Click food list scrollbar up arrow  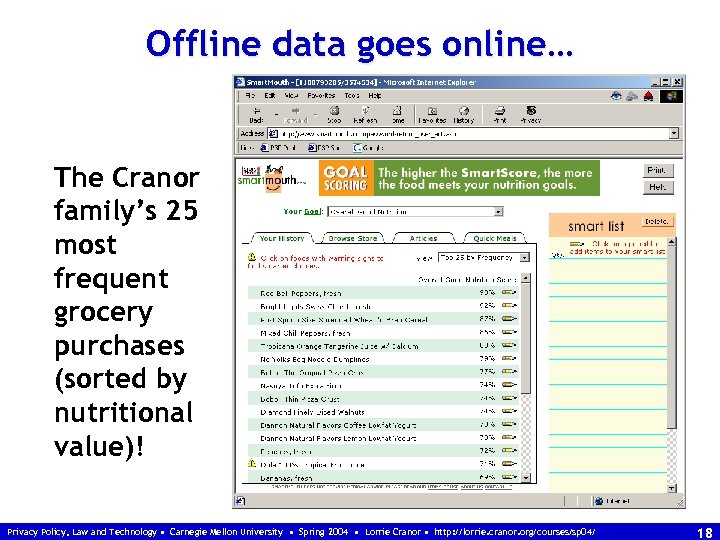[526, 278]
